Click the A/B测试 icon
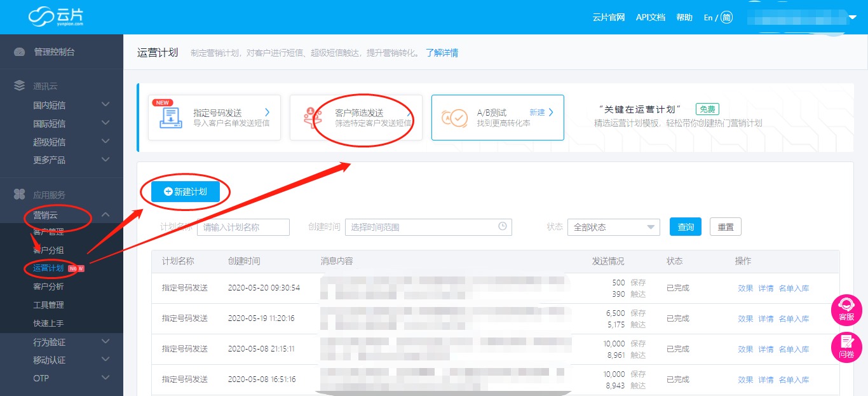Screen dimensions: 868x396 454,118
